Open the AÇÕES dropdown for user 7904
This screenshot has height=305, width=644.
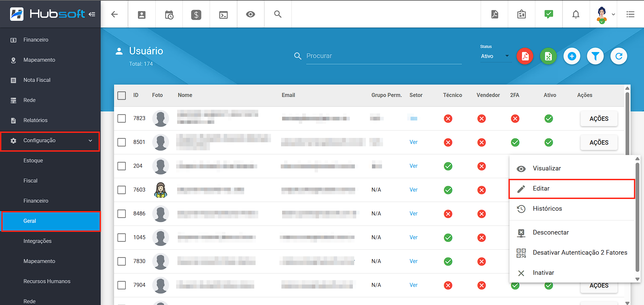599,286
